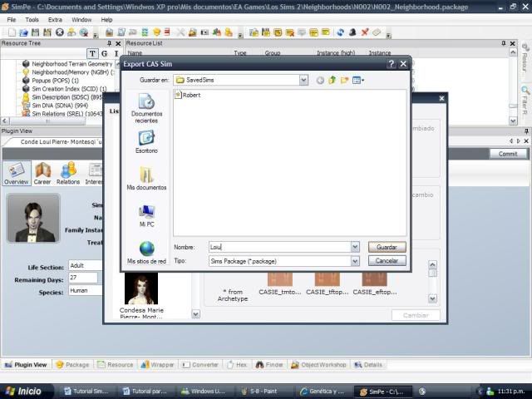Image resolution: width=532 pixels, height=399 pixels.
Task: Click the New document toolbar icon
Action: tap(12, 32)
